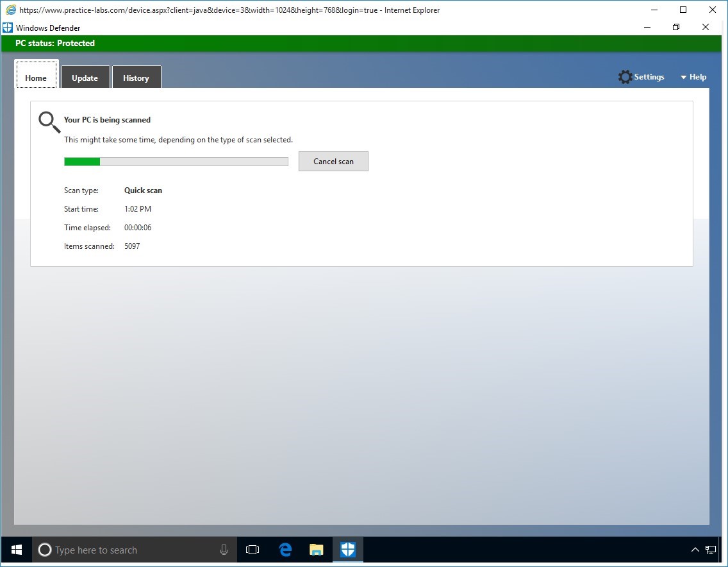
Task: Open Task View from taskbar
Action: (252, 550)
